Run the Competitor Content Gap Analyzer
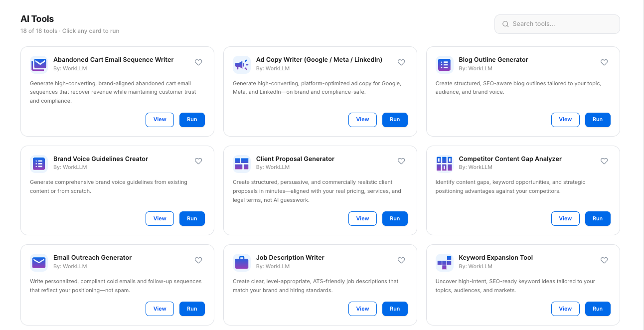The width and height of the screenshot is (644, 330). [x=598, y=218]
